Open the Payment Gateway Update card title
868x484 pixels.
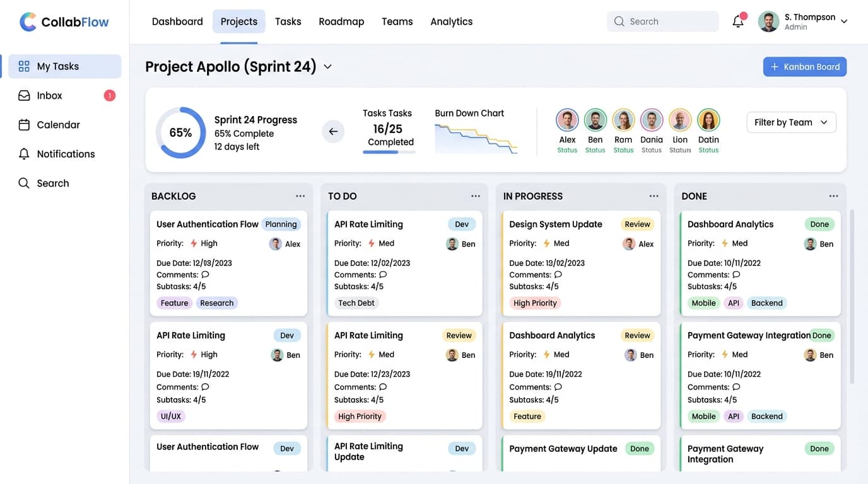[x=563, y=449]
